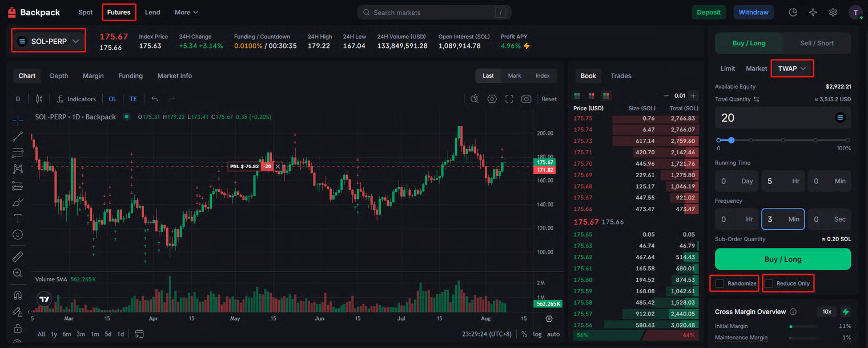The width and height of the screenshot is (868, 348).
Task: Select the trend line drawing tool
Action: point(18,136)
